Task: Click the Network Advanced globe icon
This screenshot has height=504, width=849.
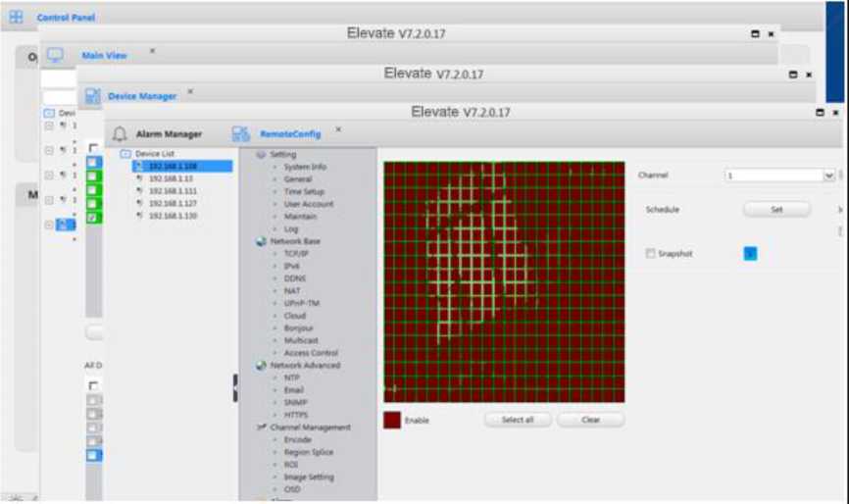Action: tap(261, 365)
